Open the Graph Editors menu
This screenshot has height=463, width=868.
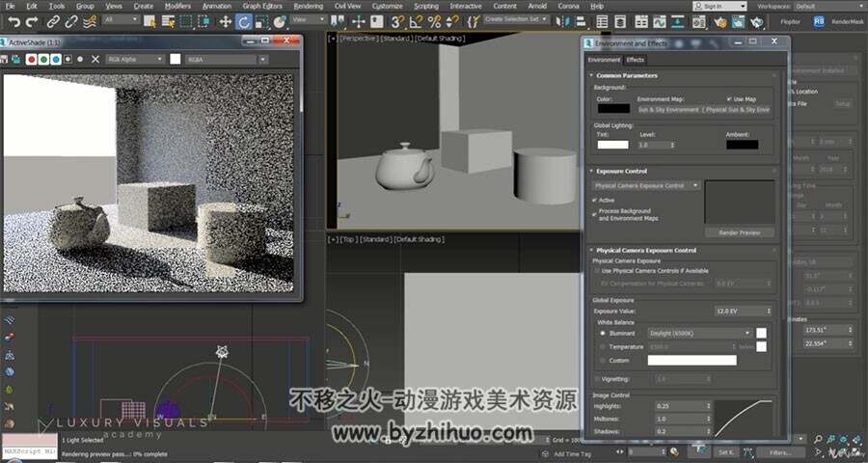(x=262, y=6)
